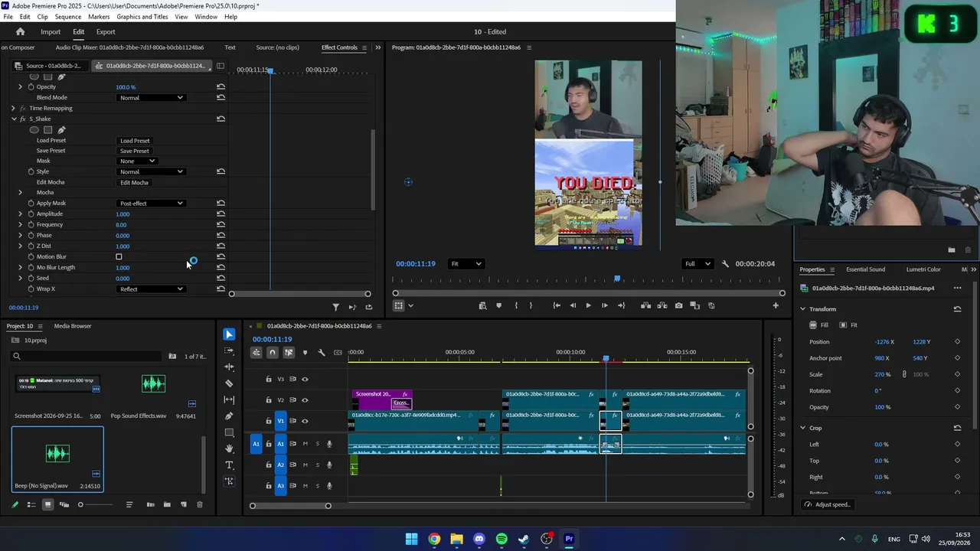This screenshot has height=551, width=980.
Task: Open Spotify from the taskbar
Action: point(501,539)
